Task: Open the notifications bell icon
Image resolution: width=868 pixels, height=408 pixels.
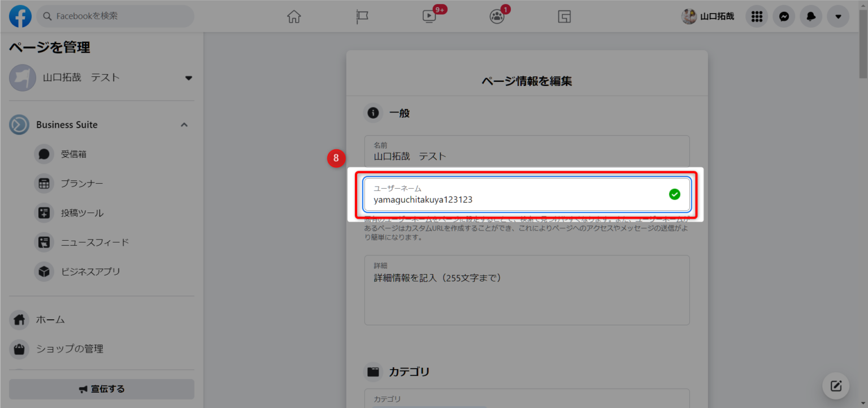Action: [x=811, y=16]
